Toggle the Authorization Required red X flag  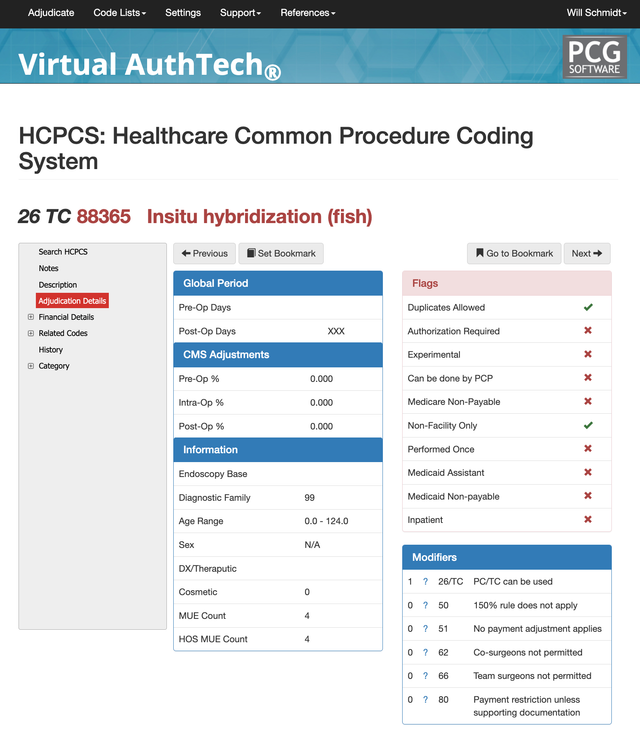point(588,330)
